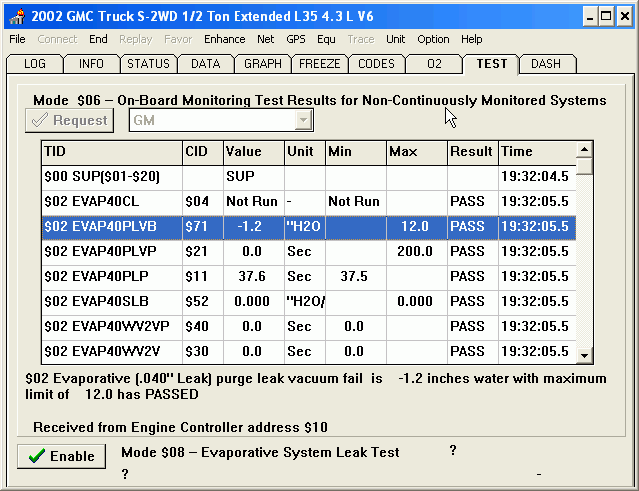Click the app icon in title bar
The image size is (639, 491).
(16, 17)
